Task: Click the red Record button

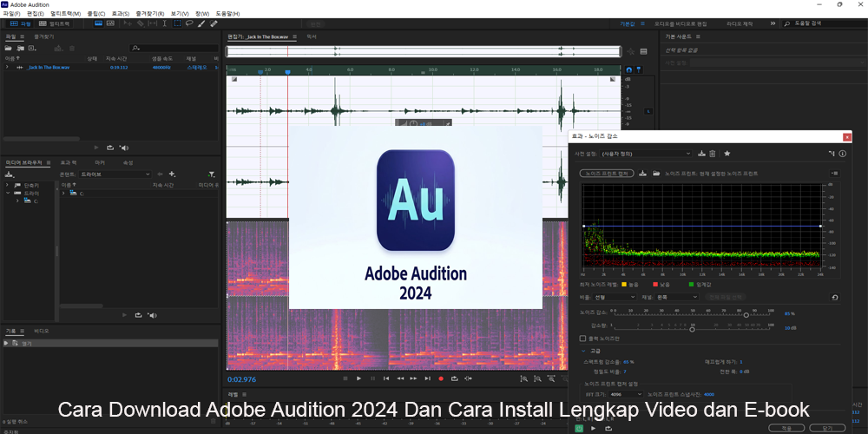Action: point(441,378)
